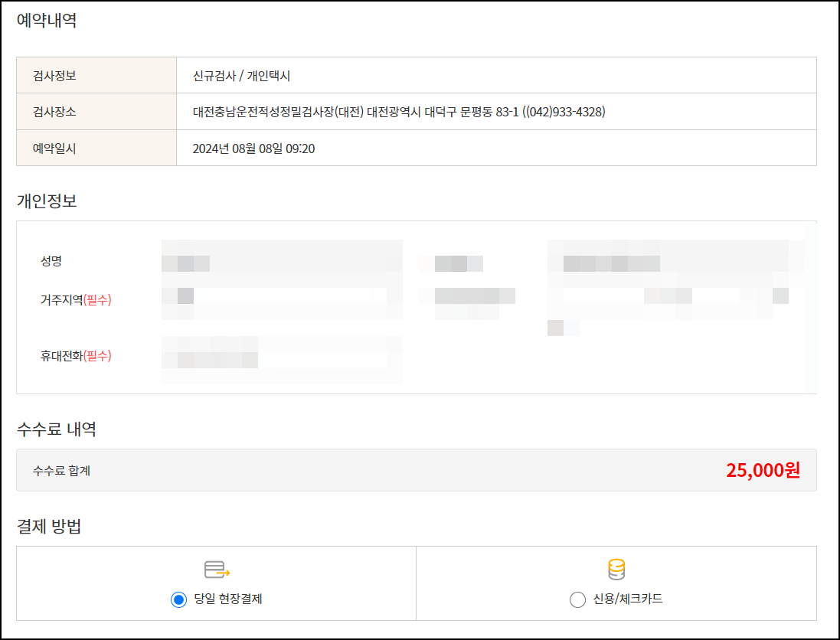Click the 2024년 08월 08일 09:20 reservation time
Viewport: 840px width, 640px height.
[x=253, y=149]
